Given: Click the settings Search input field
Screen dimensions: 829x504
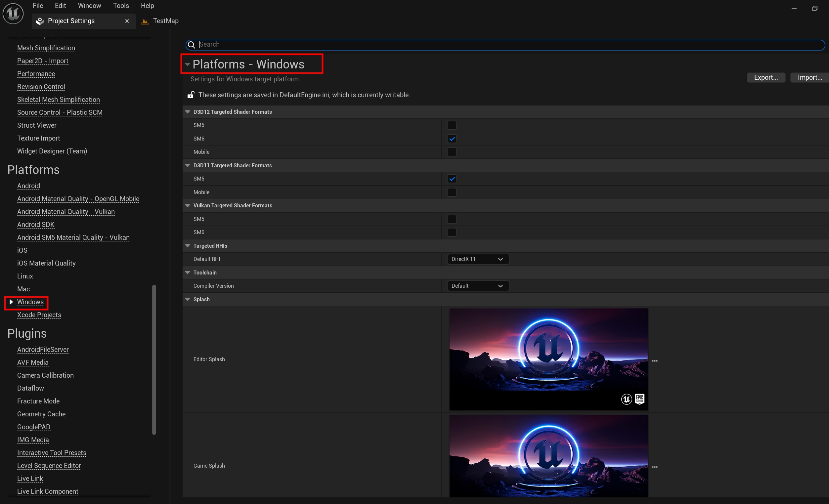Looking at the screenshot, I should click(x=505, y=45).
